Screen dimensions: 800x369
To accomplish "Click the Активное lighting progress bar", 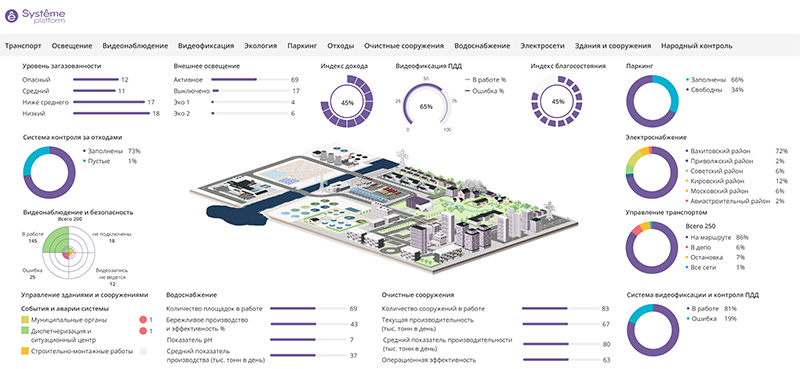I will (250, 80).
